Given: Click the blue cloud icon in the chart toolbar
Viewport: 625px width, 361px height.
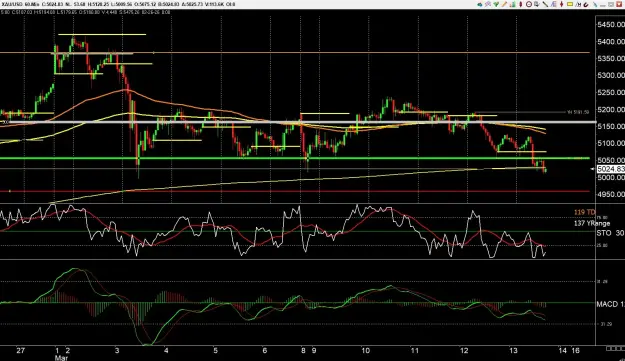Looking at the screenshot, I should coord(480,4).
